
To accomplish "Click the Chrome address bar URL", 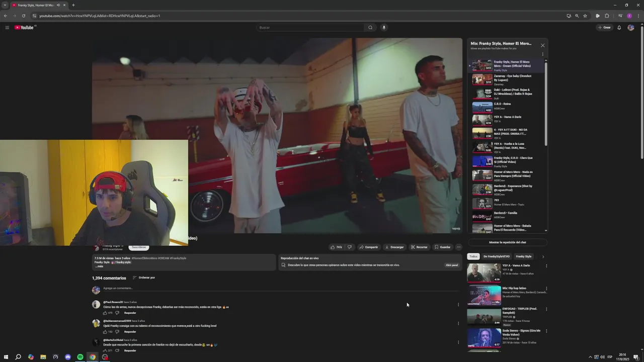I will pyautogui.click(x=100, y=16).
